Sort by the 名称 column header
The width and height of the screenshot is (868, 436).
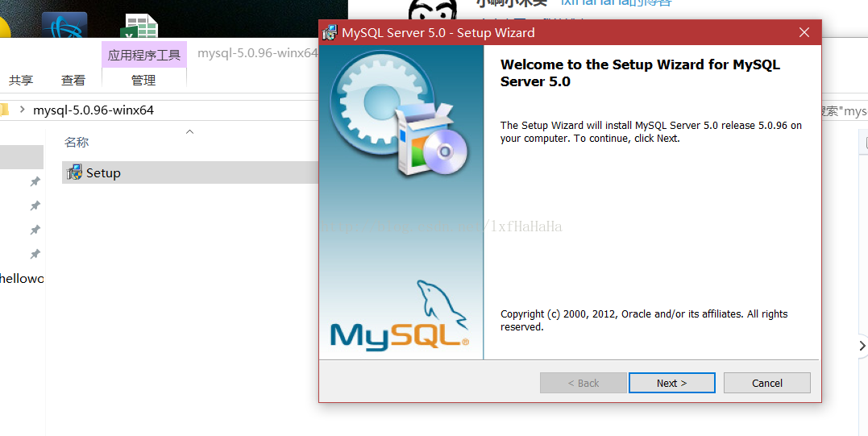point(77,142)
